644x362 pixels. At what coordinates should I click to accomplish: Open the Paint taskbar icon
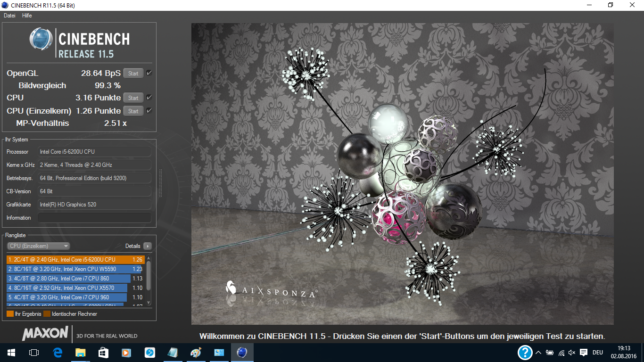196,353
